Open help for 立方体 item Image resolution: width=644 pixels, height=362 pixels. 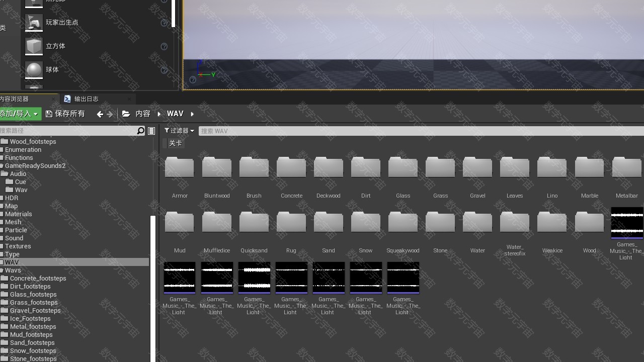tap(164, 46)
